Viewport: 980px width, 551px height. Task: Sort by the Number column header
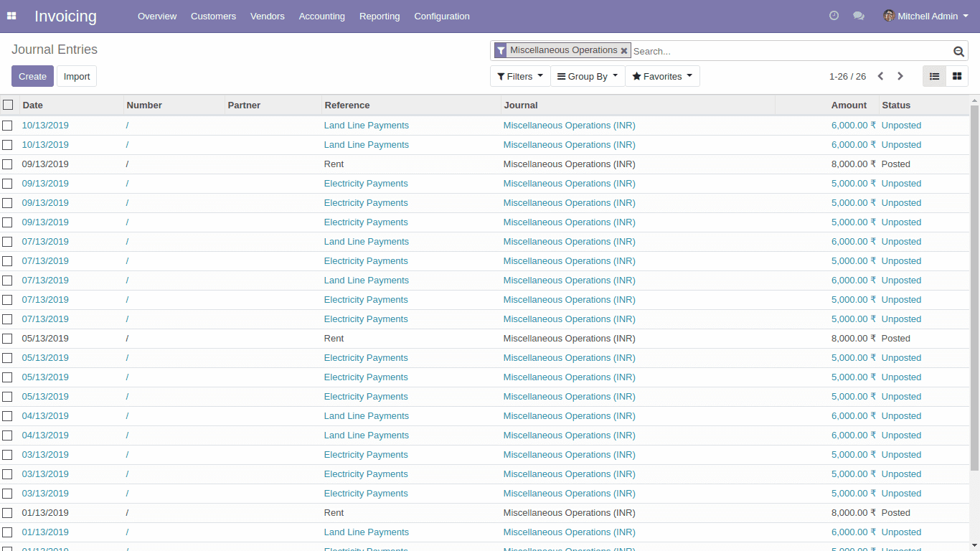click(174, 105)
